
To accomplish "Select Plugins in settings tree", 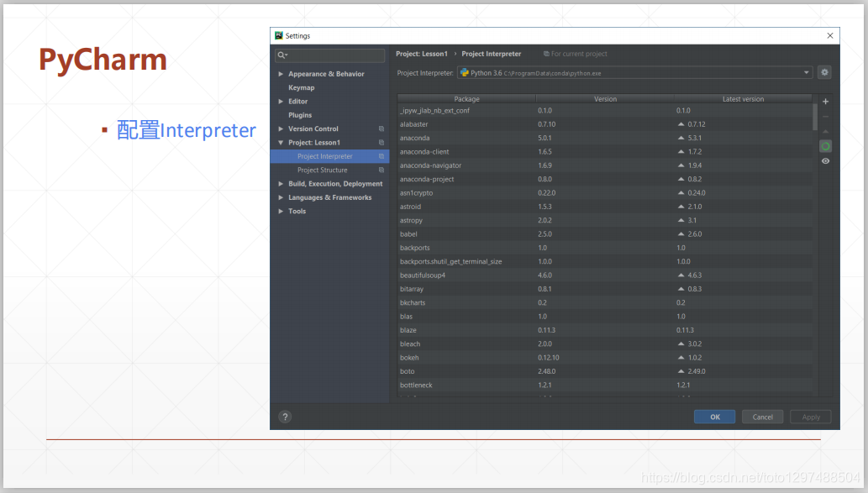I will point(299,115).
